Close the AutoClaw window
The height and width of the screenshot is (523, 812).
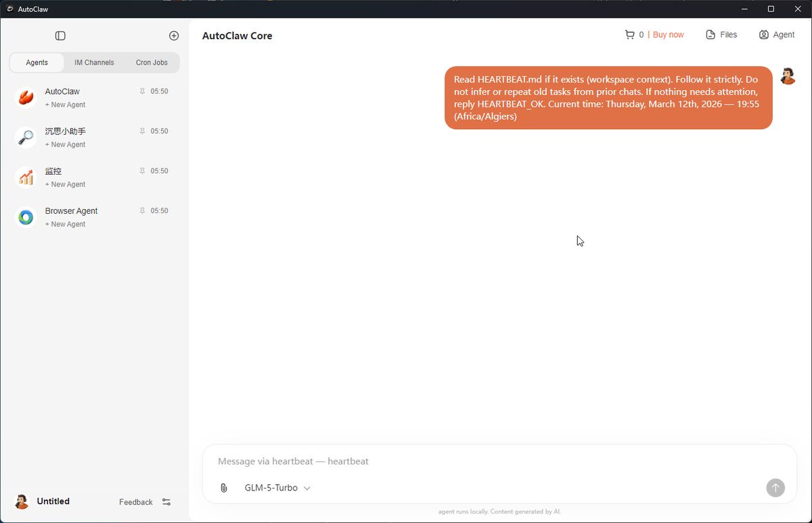tap(797, 9)
